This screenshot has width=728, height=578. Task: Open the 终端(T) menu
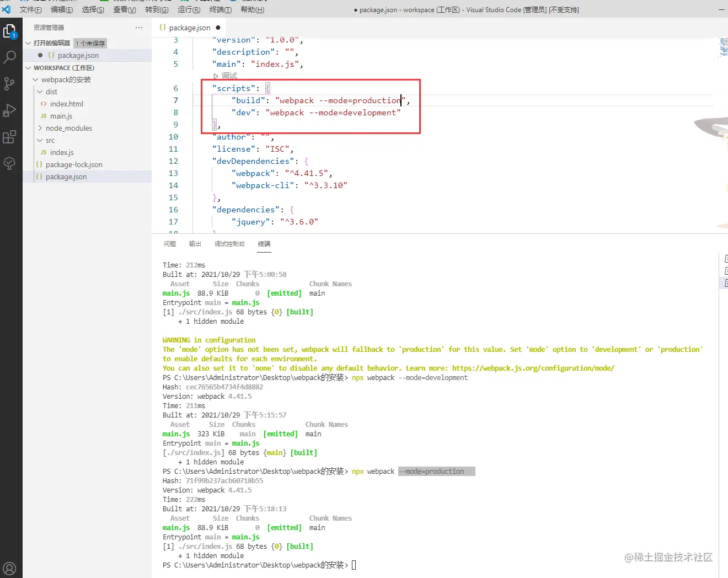221,9
